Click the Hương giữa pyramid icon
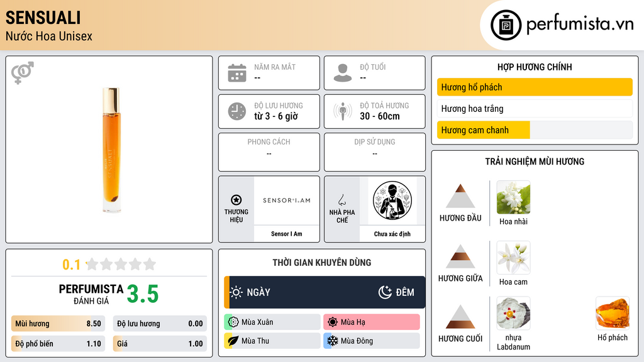Image resolution: width=644 pixels, height=362 pixels. 460,256
